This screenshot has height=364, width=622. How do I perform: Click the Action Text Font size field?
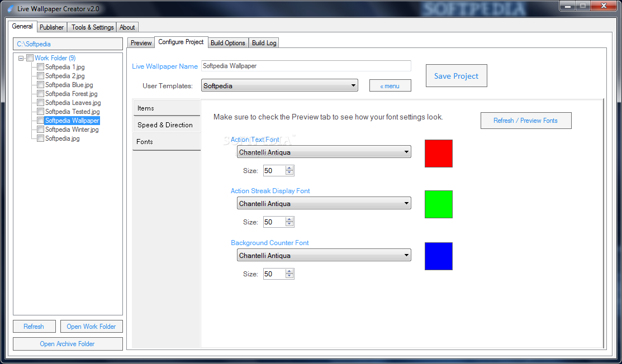click(274, 171)
